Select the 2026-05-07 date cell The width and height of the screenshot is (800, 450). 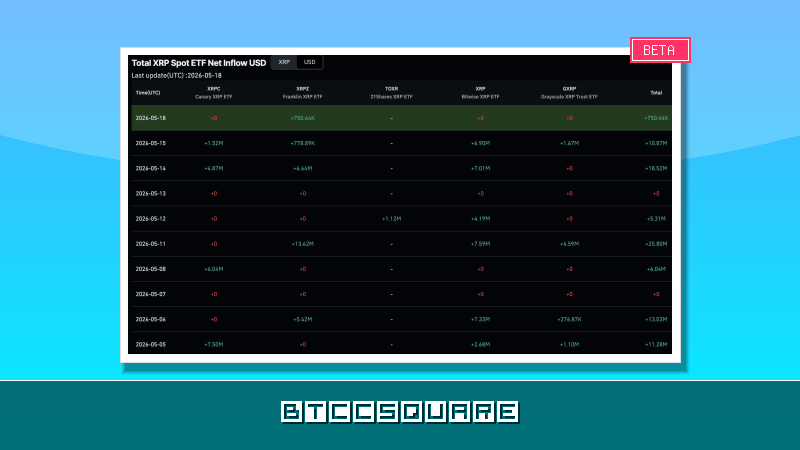coord(151,294)
